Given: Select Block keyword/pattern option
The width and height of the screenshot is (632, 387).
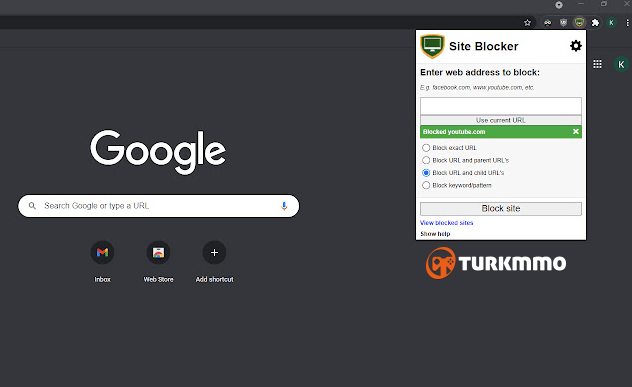Looking at the screenshot, I should (x=426, y=185).
